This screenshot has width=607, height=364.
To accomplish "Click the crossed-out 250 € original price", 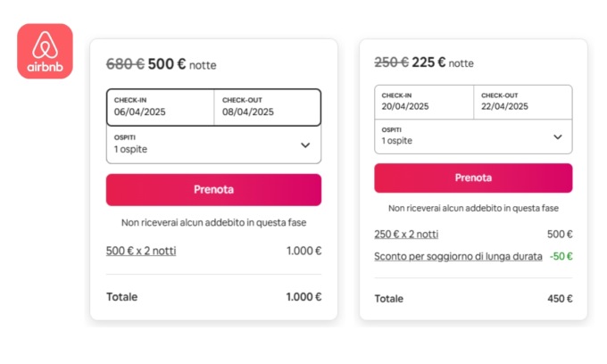I will 391,62.
